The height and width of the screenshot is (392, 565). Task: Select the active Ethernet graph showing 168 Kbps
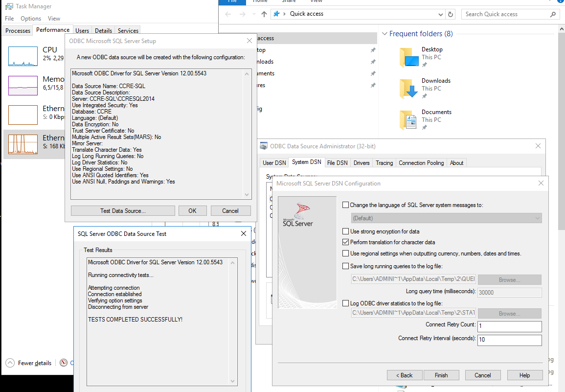tap(23, 144)
